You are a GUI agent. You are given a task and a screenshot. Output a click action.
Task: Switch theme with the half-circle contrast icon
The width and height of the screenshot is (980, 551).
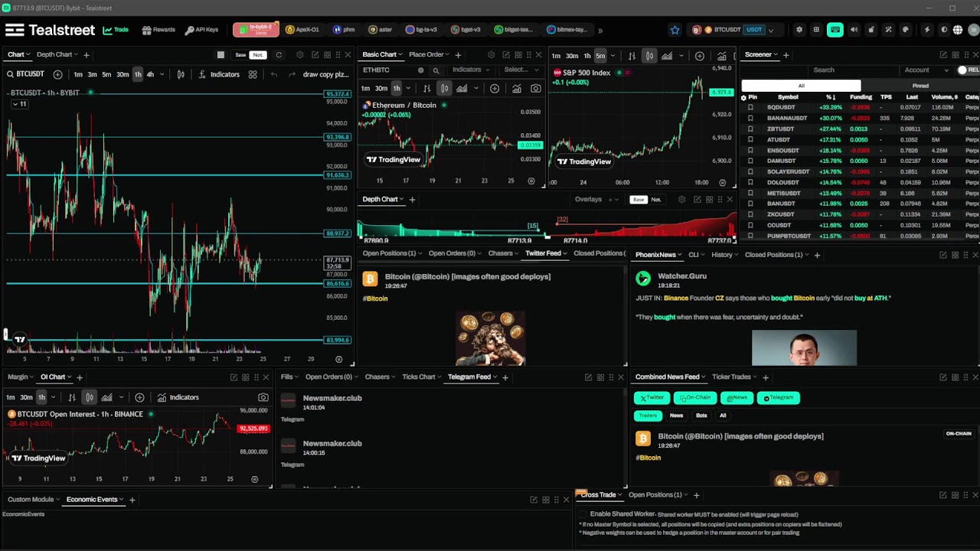point(944,30)
